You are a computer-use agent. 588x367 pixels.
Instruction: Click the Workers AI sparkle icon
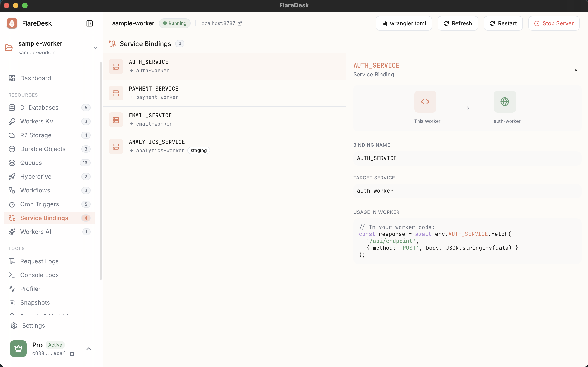click(12, 232)
